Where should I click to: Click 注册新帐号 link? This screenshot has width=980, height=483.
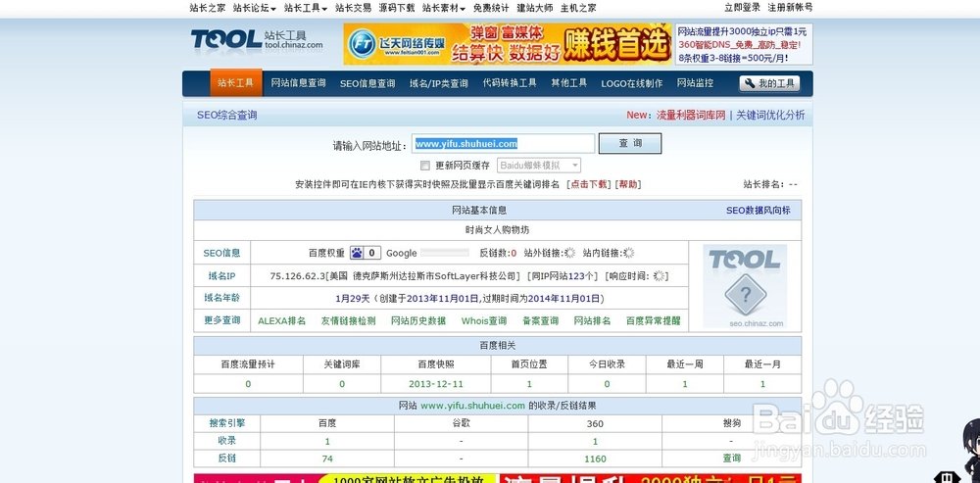point(790,8)
